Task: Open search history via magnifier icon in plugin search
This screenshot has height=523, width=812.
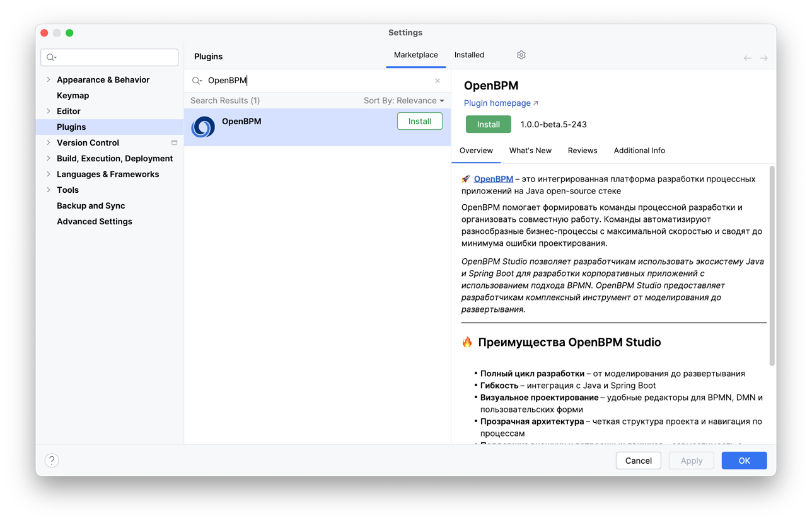Action: [x=197, y=81]
